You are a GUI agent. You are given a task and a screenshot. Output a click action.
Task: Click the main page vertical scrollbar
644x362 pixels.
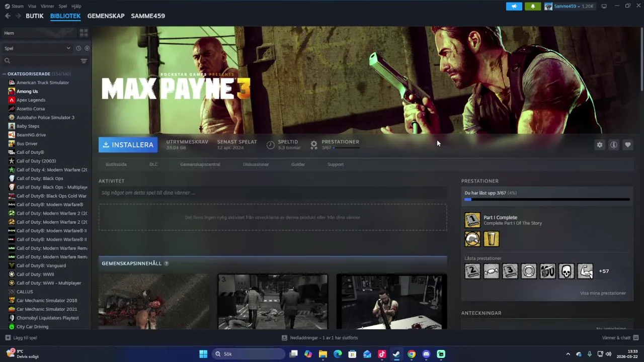pos(641,58)
